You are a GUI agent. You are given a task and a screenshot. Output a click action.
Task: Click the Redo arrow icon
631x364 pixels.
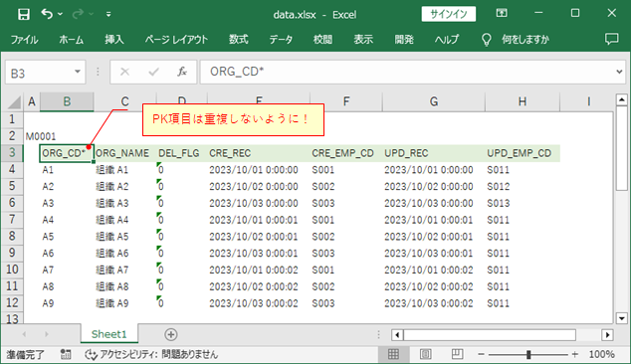coord(78,15)
